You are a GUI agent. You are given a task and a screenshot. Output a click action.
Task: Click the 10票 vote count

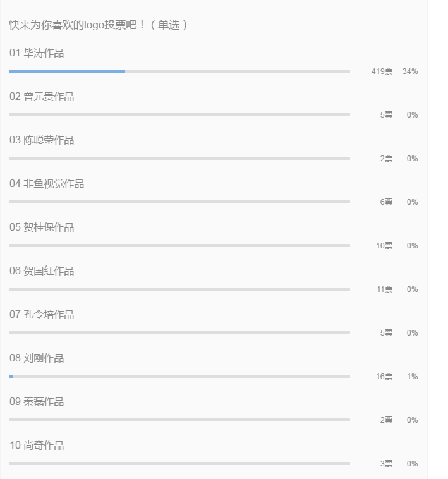tap(384, 246)
